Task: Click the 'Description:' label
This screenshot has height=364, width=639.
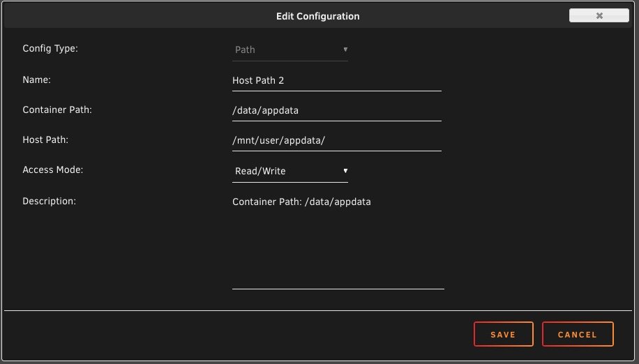Action: pos(49,201)
